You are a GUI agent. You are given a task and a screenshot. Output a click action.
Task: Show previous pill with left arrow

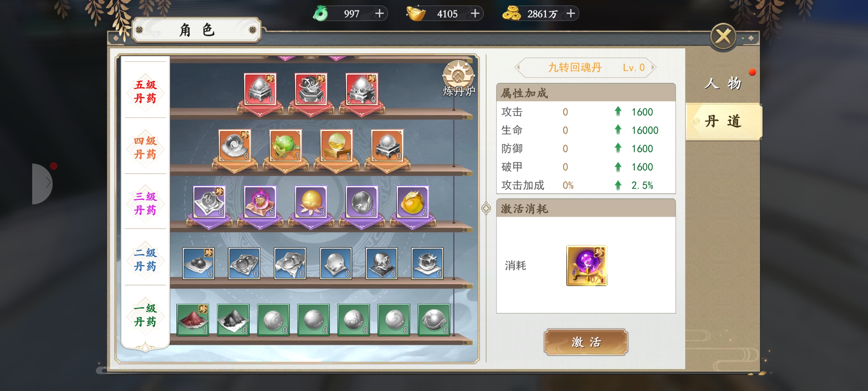click(518, 67)
